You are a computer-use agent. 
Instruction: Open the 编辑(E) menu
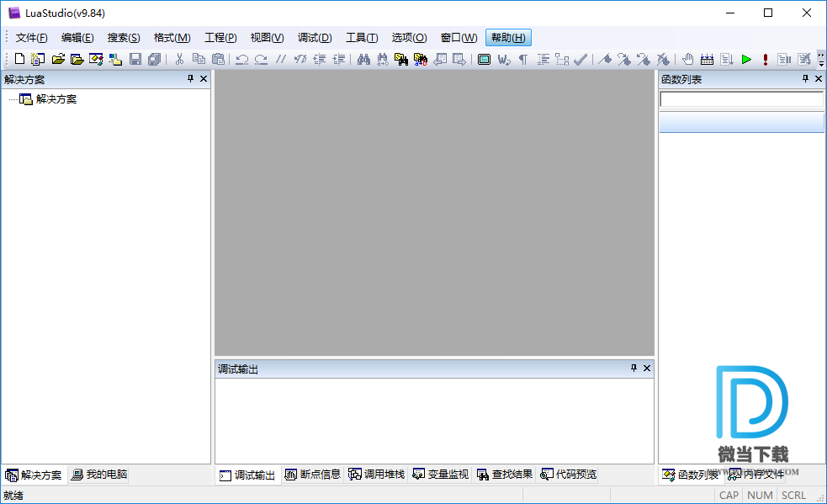(77, 38)
